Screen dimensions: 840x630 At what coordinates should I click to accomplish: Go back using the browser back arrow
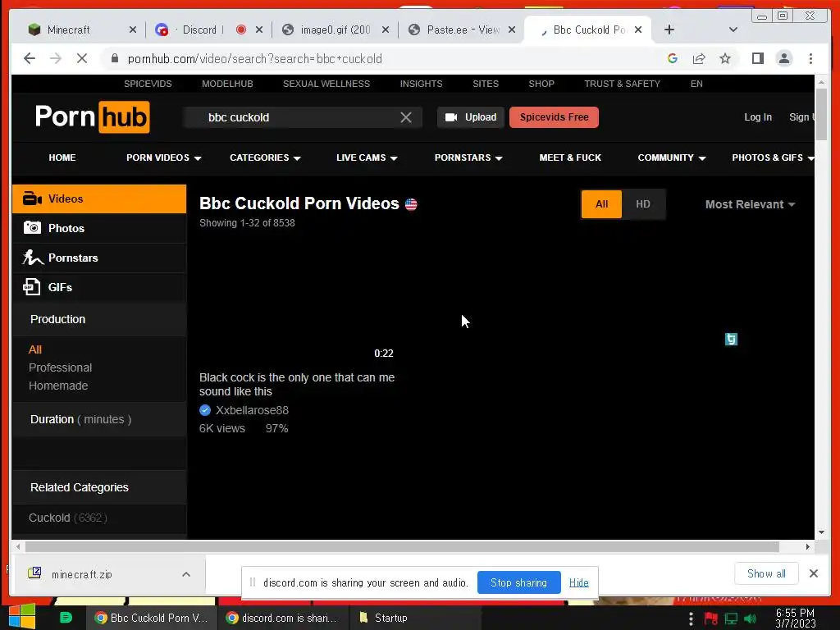point(30,58)
